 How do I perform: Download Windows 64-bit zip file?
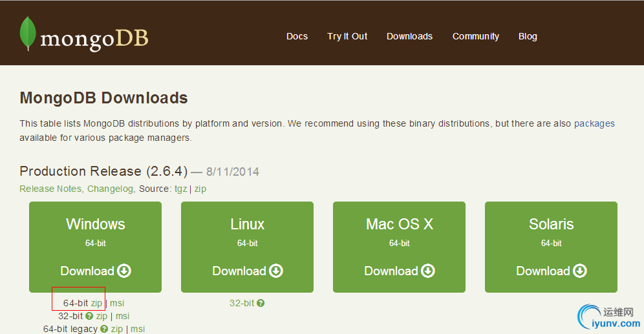96,303
